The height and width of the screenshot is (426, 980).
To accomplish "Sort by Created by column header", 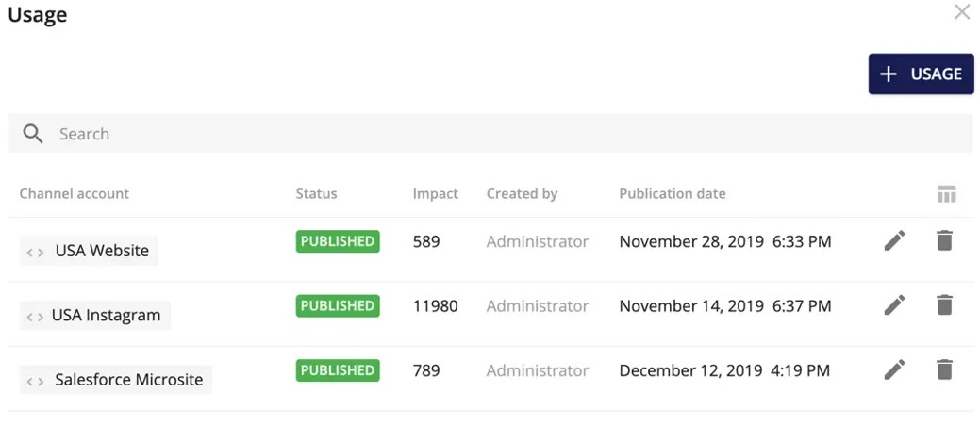I will (x=522, y=193).
